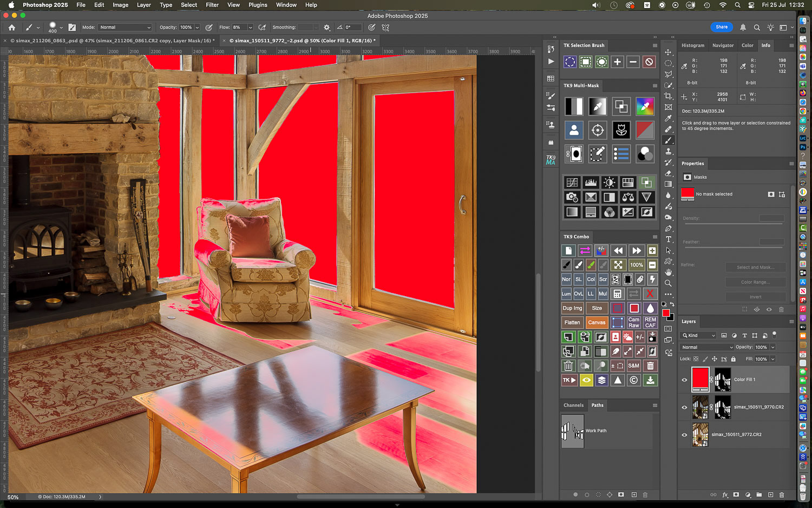The width and height of the screenshot is (812, 508).
Task: Click the paperclip icon in TK9 Combo
Action: [x=640, y=279]
